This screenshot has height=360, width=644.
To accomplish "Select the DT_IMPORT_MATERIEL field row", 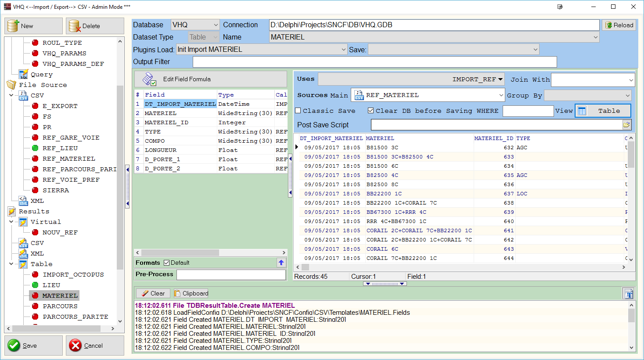I will coord(180,104).
